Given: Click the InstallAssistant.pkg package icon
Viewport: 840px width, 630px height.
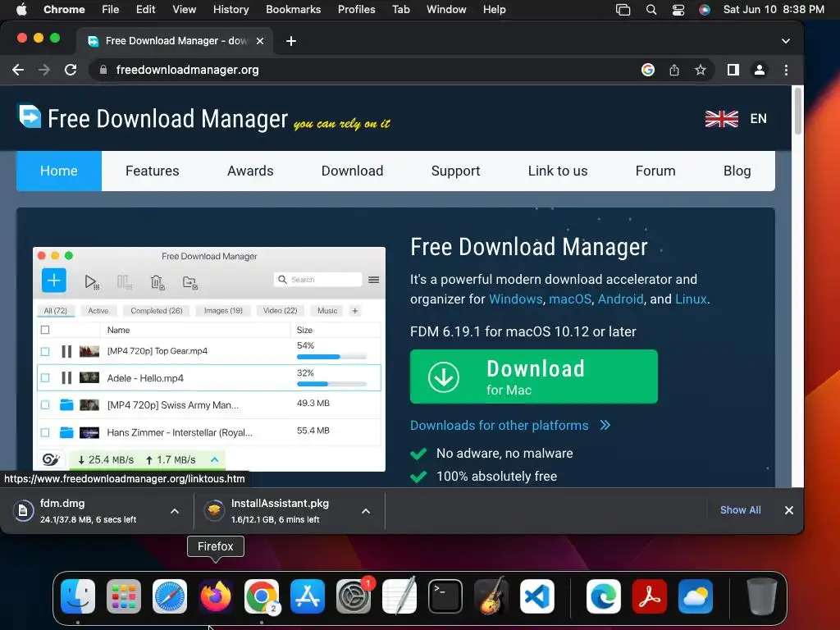Looking at the screenshot, I should point(214,510).
